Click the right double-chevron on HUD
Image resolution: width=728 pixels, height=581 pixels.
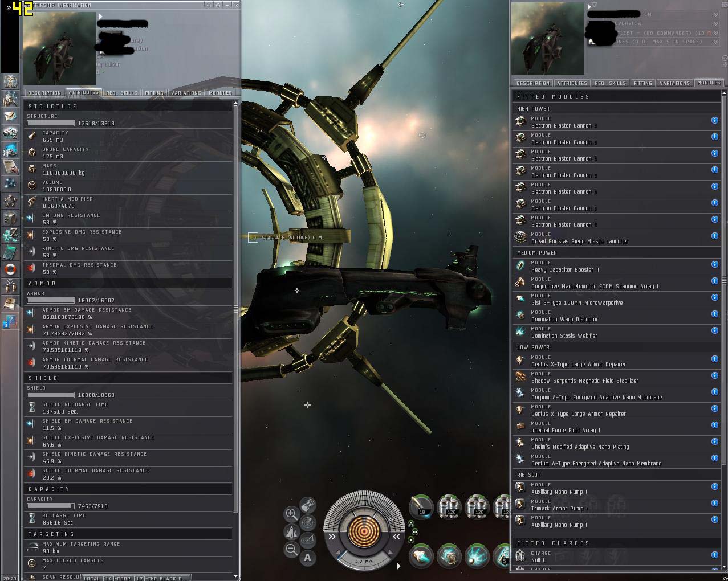pos(396,537)
